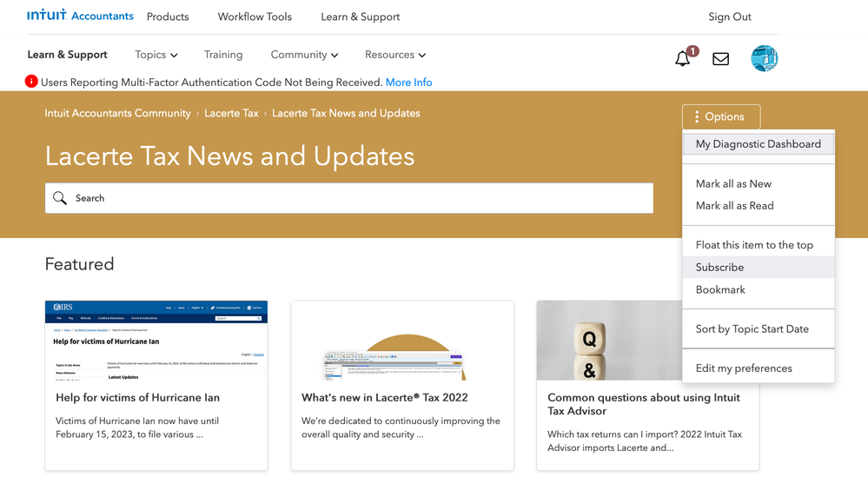The height and width of the screenshot is (504, 868).
Task: Select My Diagnostic Dashboard menu item
Action: pyautogui.click(x=758, y=144)
